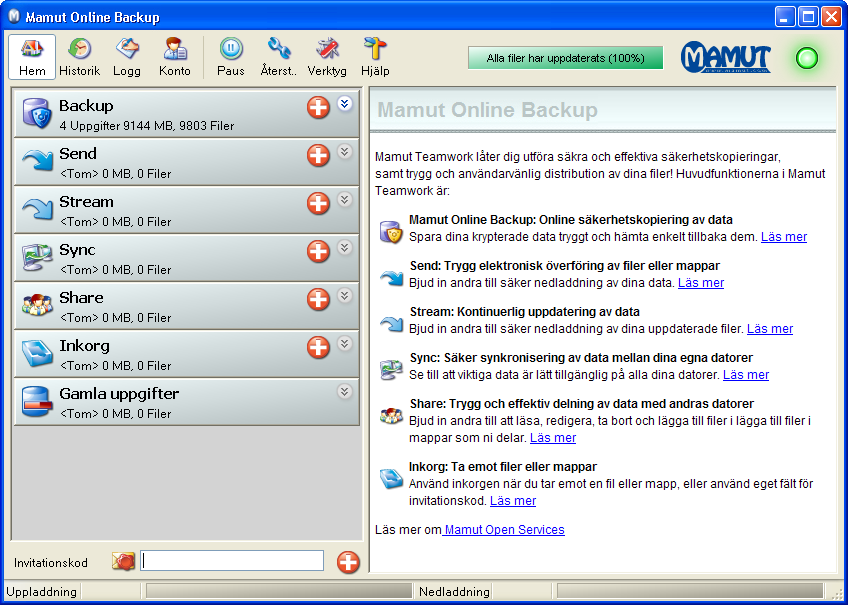Open Läs mer link for Send
848x605 pixels.
point(701,283)
